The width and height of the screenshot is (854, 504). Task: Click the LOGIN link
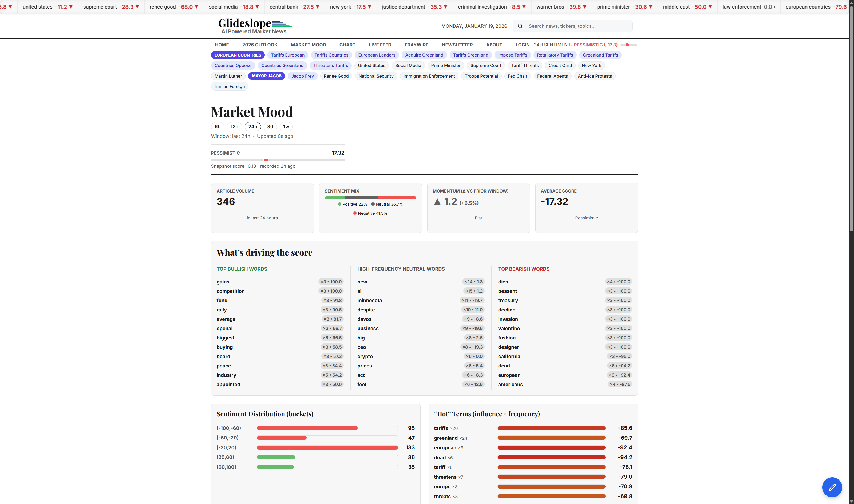(522, 45)
